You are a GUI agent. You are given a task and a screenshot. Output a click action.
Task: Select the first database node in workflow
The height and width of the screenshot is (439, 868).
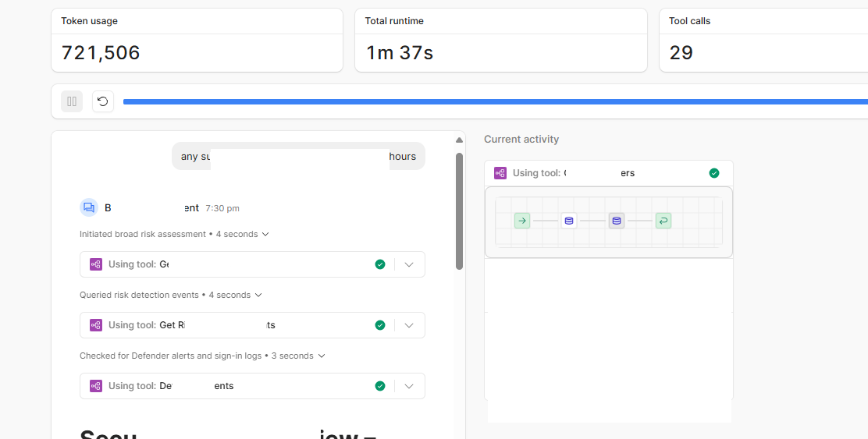(568, 221)
